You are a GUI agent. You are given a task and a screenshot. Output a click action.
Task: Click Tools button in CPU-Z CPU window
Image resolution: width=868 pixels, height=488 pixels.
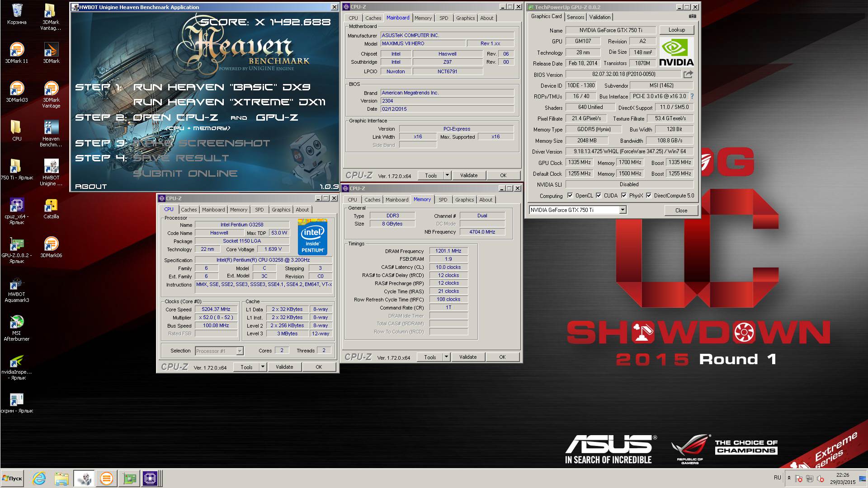coord(246,367)
